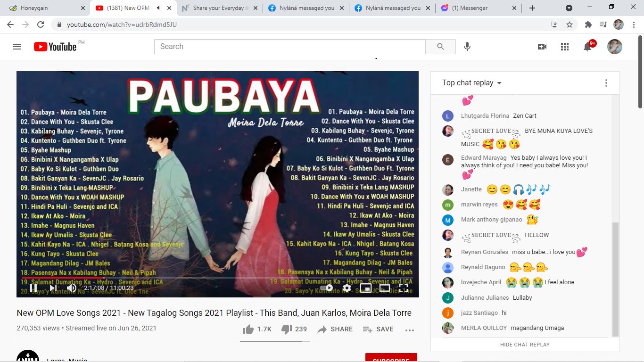Image resolution: width=644 pixels, height=362 pixels.
Task: Mute audio icon on the New OPM tab
Action: (159, 8)
